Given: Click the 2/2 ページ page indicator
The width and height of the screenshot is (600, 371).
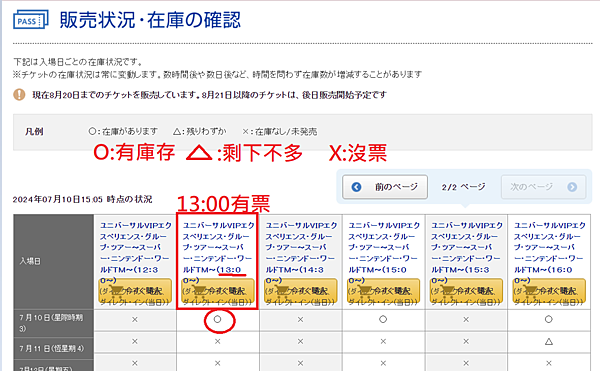Looking at the screenshot, I should point(463,187).
